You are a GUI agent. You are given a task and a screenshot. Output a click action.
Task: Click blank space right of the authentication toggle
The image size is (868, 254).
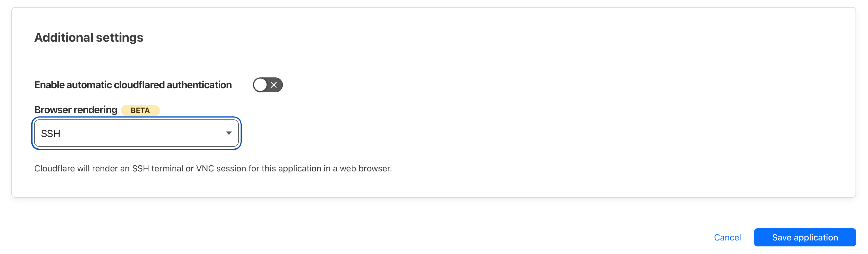472,85
